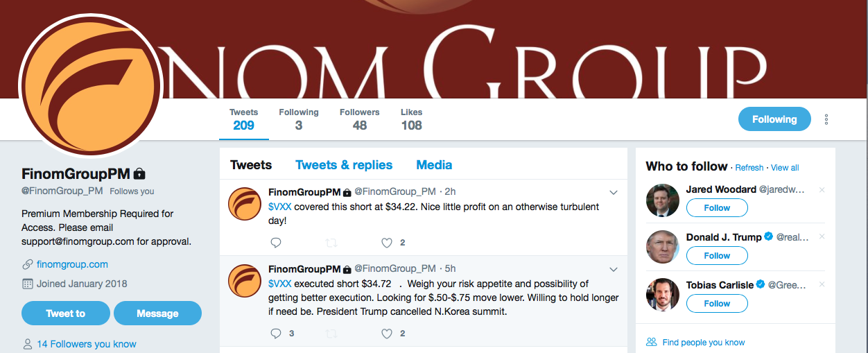Dismiss Jared Woodard follow suggestion
The image size is (868, 353).
(822, 190)
